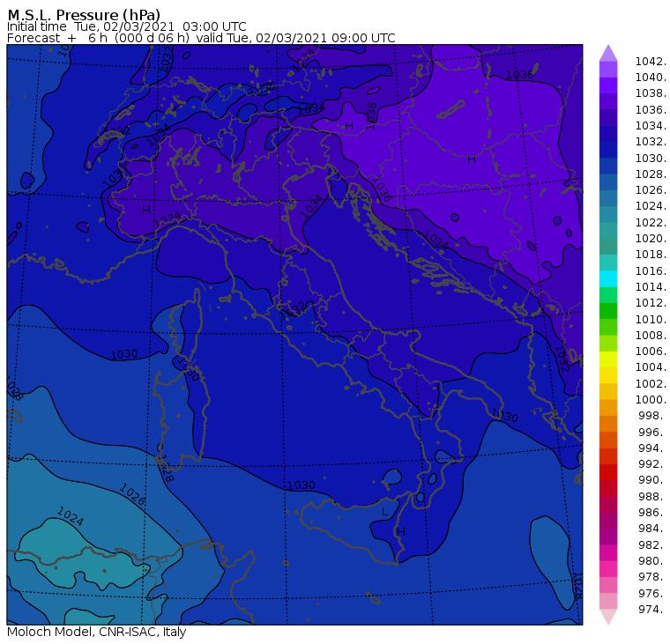Select legend value 992.
This screenshot has width=670, height=644.
tap(652, 463)
